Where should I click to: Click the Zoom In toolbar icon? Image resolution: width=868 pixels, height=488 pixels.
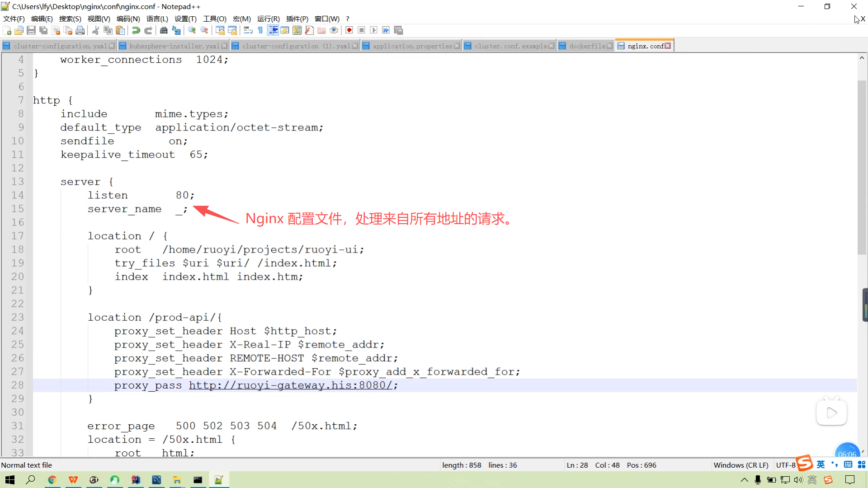click(x=192, y=30)
